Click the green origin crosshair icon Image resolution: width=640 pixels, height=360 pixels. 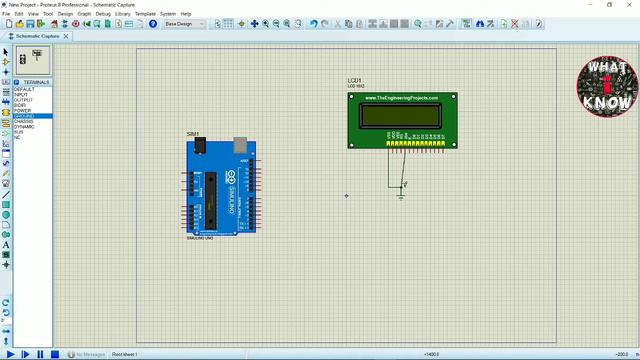click(241, 24)
